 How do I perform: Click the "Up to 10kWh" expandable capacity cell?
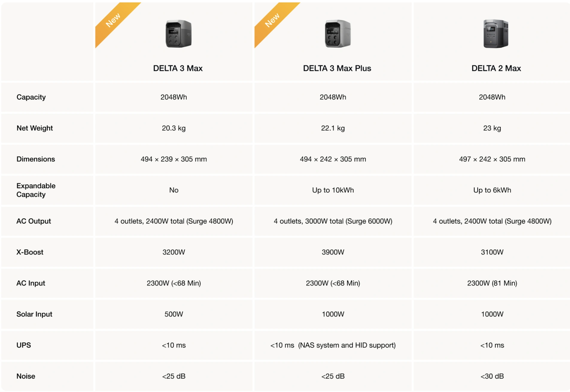[x=333, y=190]
